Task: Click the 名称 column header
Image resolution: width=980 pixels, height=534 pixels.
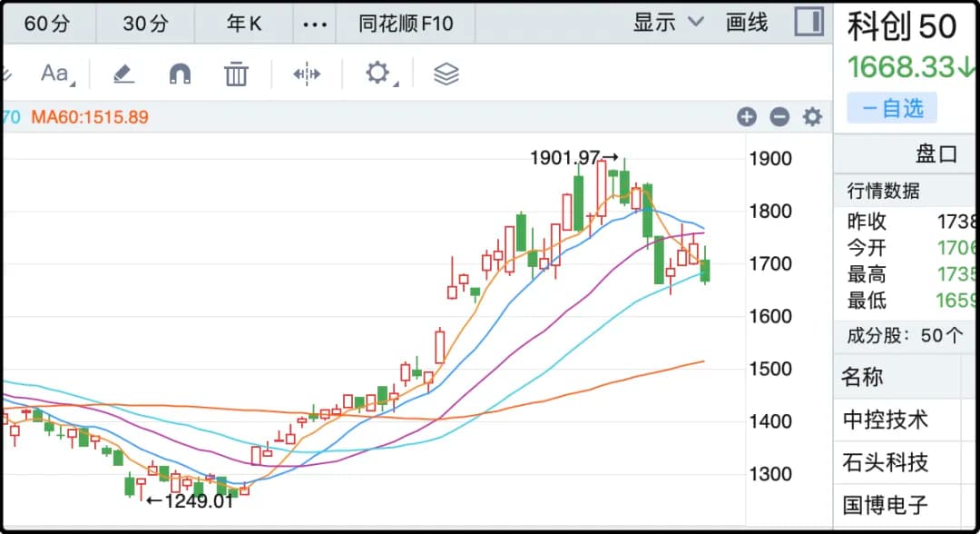Action: [862, 376]
